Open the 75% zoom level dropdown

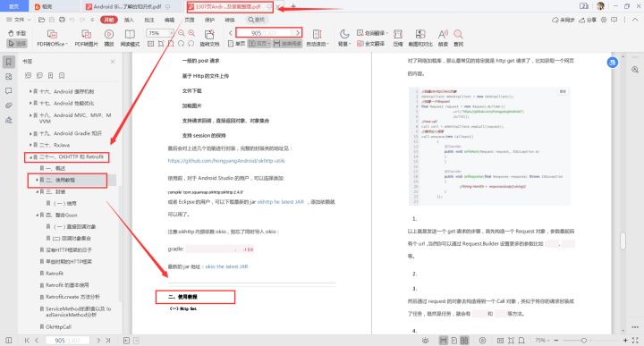pos(160,33)
